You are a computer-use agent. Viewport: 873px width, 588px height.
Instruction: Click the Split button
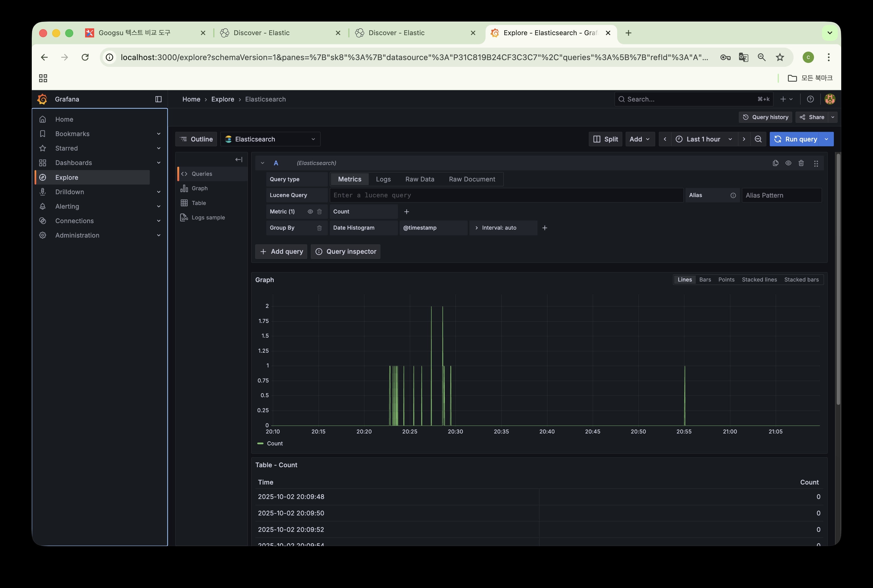click(606, 139)
